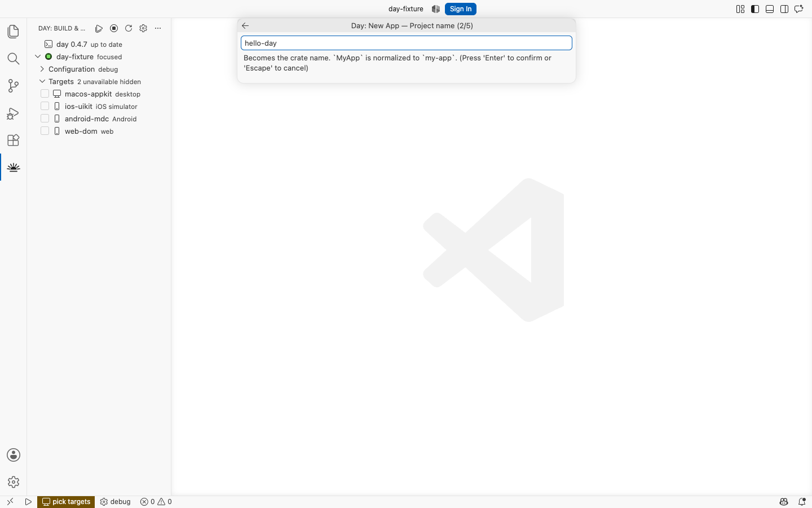Click the Refresh icon in Day panel header
Viewport: 812px width, 508px height.
(x=129, y=28)
